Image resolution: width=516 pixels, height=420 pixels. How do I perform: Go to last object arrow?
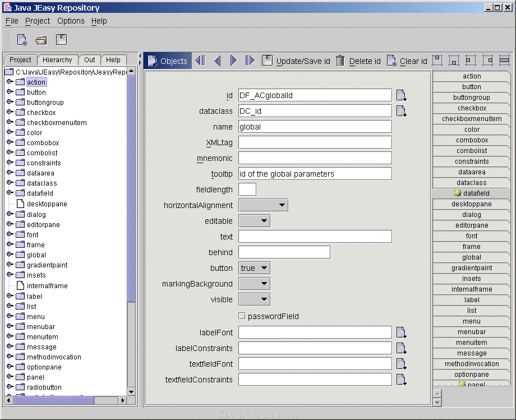tap(250, 61)
